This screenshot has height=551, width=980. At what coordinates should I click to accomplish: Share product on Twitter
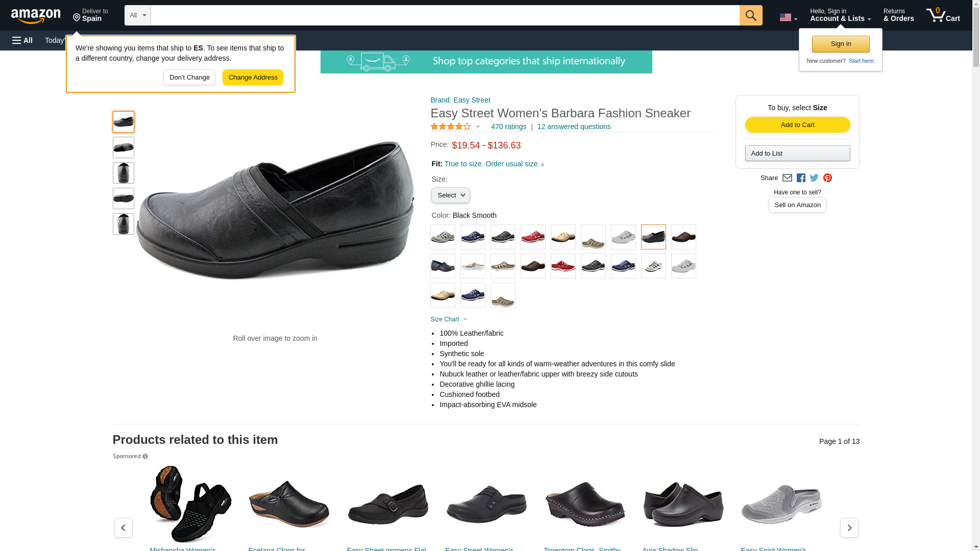814,178
